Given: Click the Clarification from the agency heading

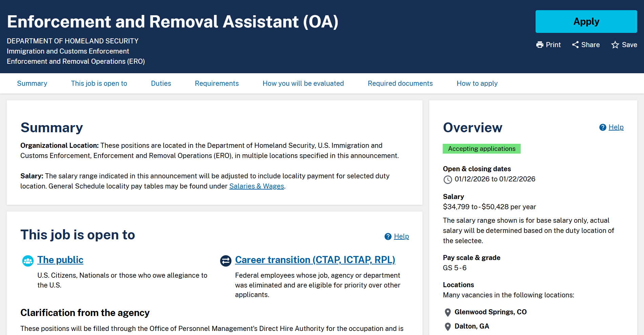Looking at the screenshot, I should click(x=85, y=313).
